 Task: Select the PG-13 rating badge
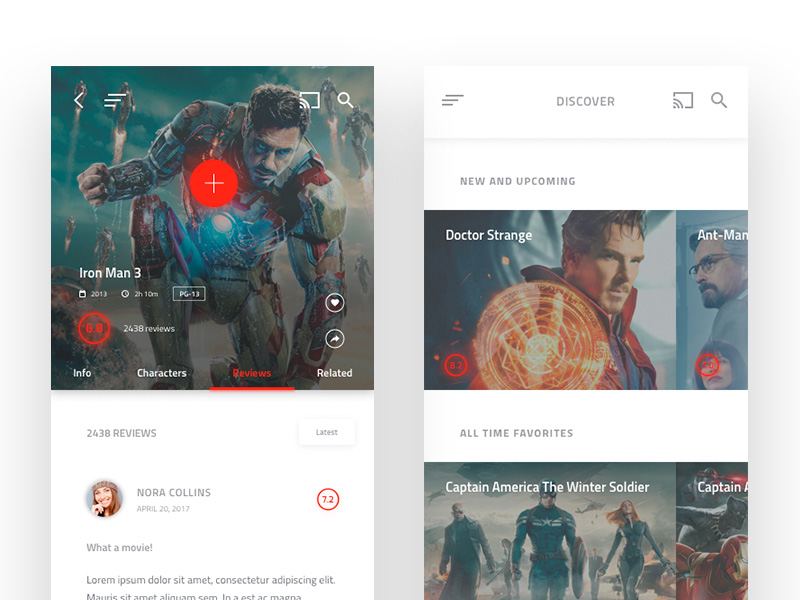pos(189,294)
